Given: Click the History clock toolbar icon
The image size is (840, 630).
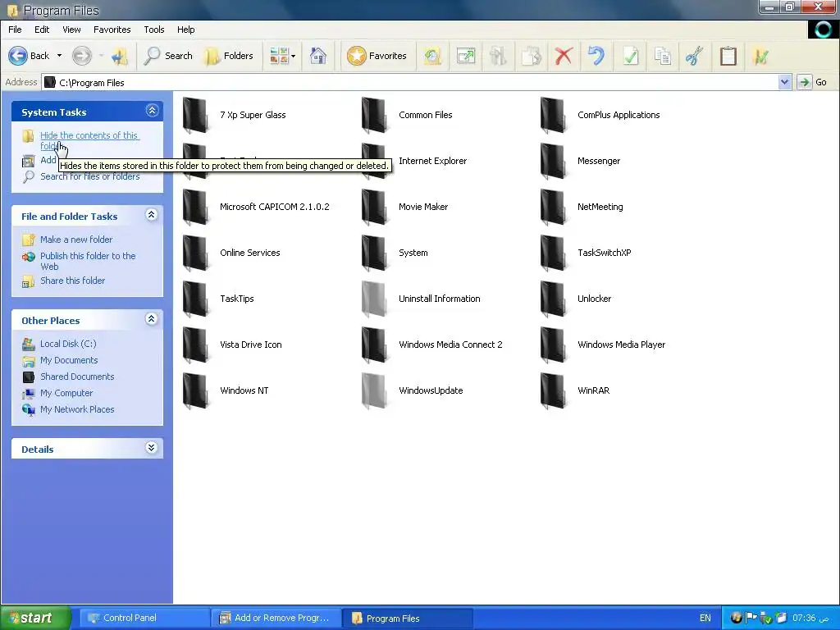Looking at the screenshot, I should click(433, 56).
